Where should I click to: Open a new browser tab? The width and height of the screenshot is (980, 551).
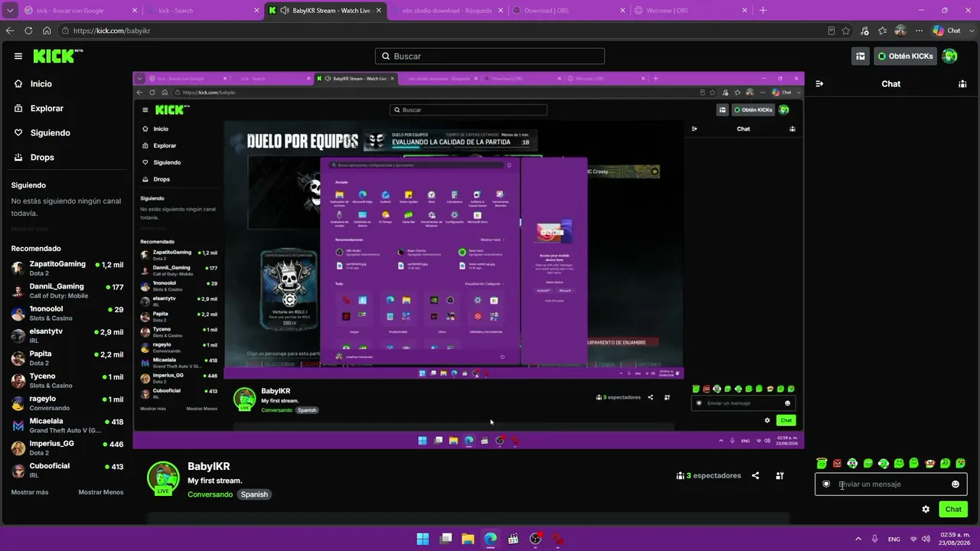pos(763,11)
